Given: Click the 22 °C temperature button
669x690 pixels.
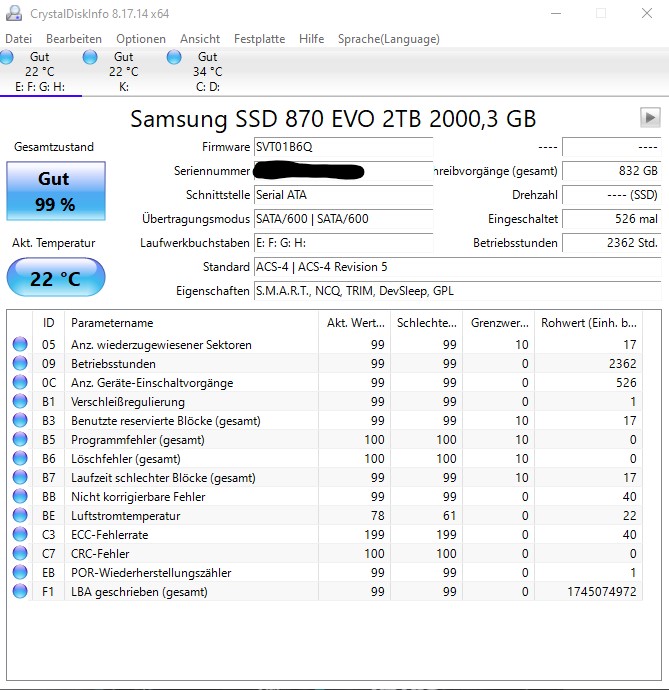Looking at the screenshot, I should point(56,277).
